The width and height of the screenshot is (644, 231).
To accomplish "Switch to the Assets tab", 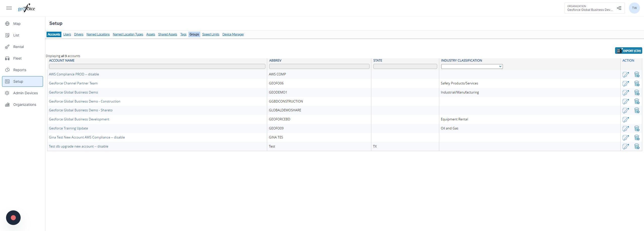I will coord(150,34).
